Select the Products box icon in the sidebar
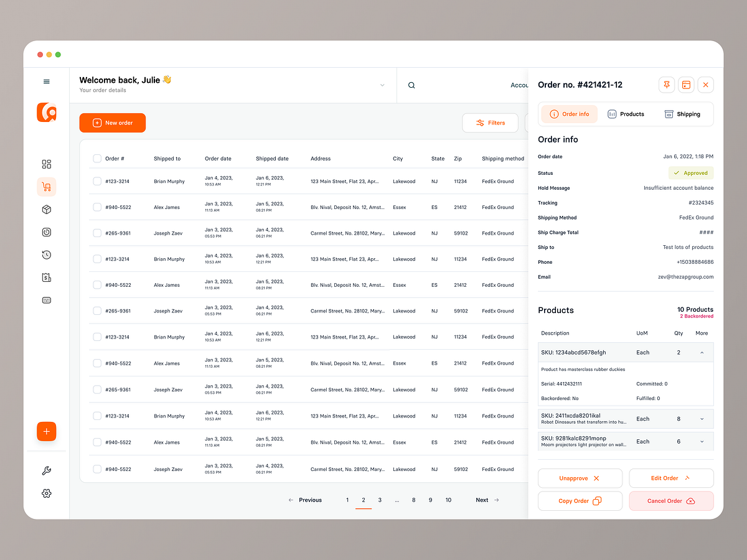The image size is (747, 560). click(46, 209)
